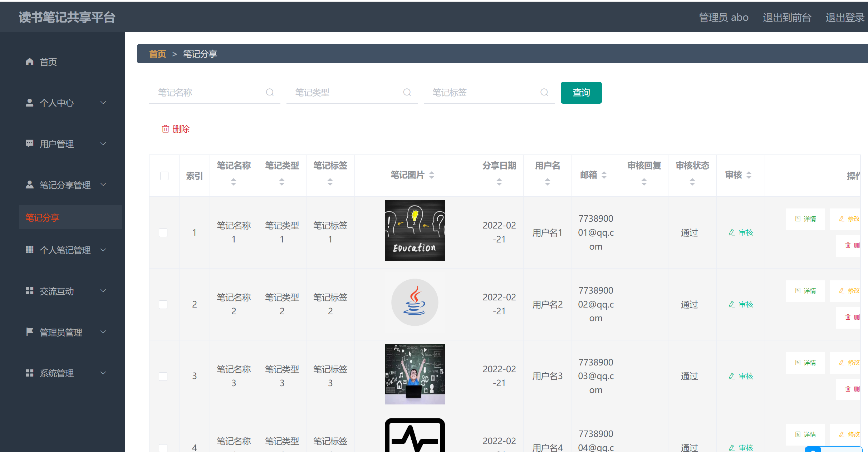Click 退出到前台 link in header
The width and height of the screenshot is (868, 452).
787,17
